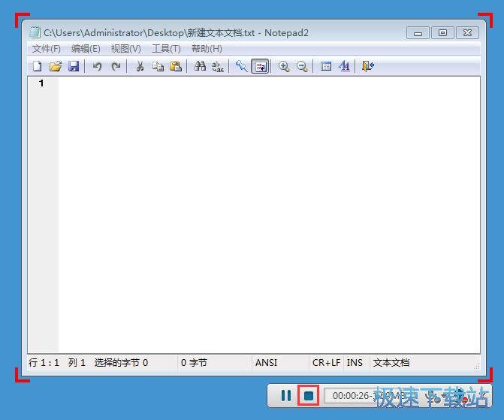This screenshot has height=420, width=504.
Task: Create a new document with toolbar icon
Action: [38, 66]
